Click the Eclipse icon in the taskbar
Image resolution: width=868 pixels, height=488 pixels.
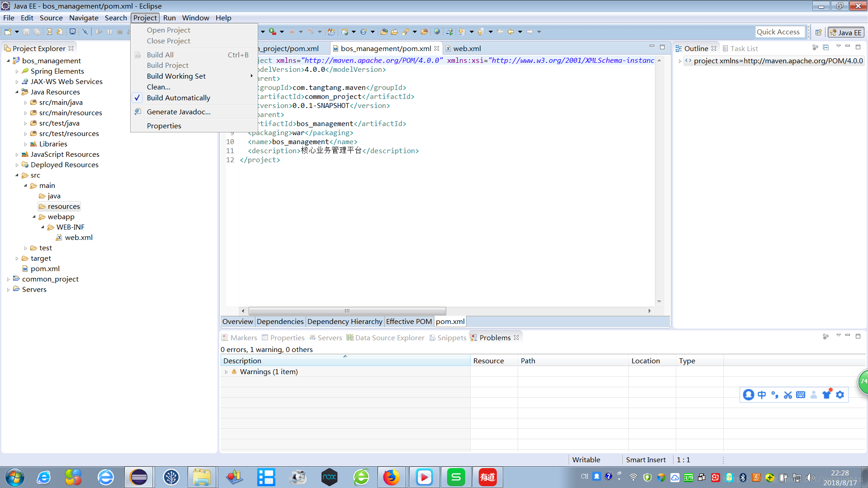click(138, 477)
